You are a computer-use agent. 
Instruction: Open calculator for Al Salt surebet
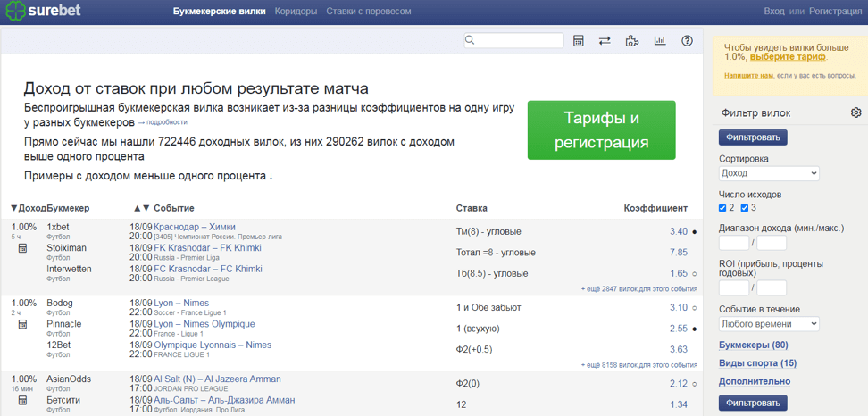click(x=22, y=401)
